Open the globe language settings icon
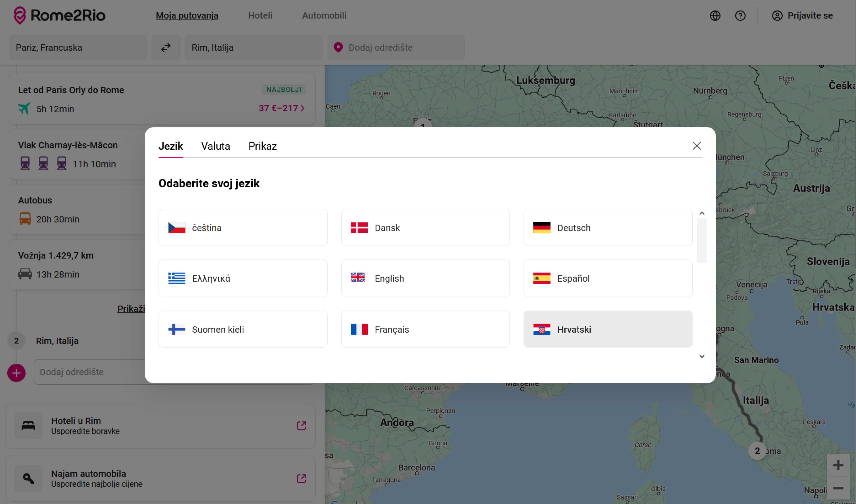This screenshot has height=504, width=856. (x=715, y=16)
